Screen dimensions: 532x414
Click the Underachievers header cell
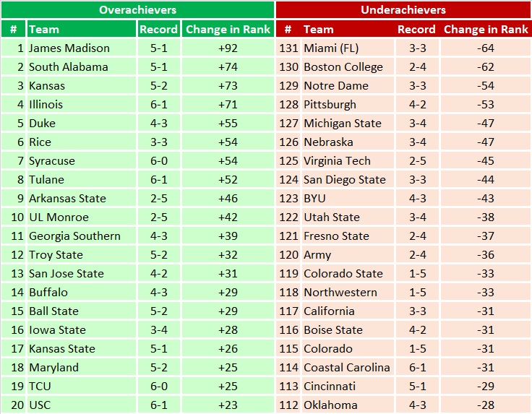tap(403, 10)
